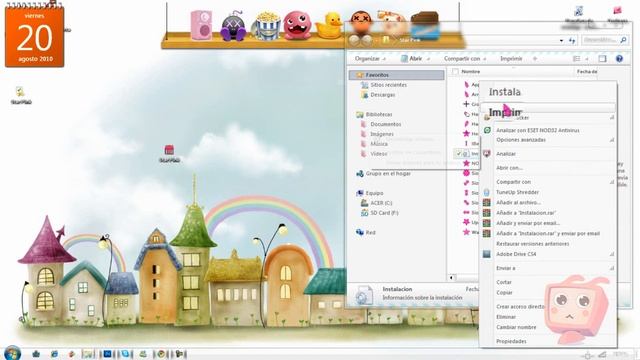
Task: Click TuneUp Shredder menu entry
Action: 517,192
